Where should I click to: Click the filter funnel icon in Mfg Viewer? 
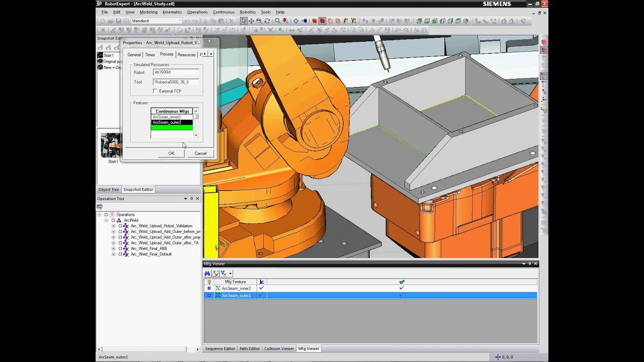click(x=223, y=274)
